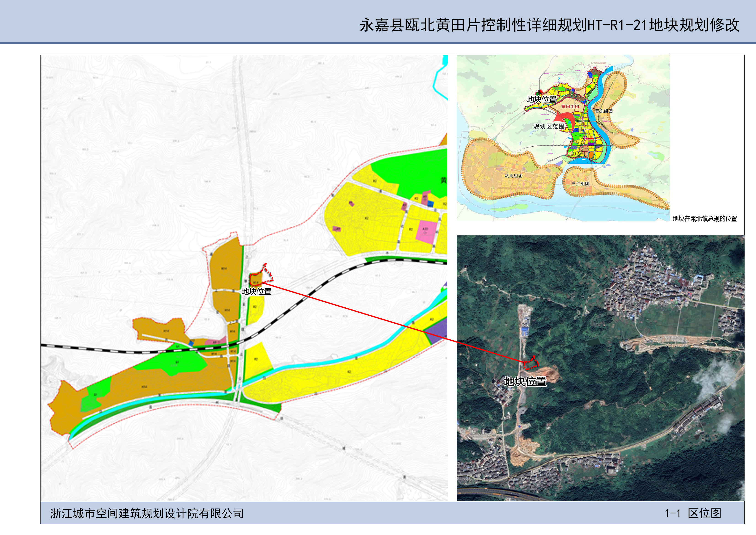This screenshot has width=756, height=535.
Task: Click the 瓯北组团 label
Action: click(x=513, y=176)
